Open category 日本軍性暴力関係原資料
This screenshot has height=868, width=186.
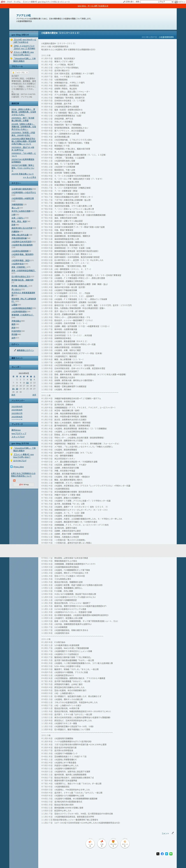tap(22, 189)
